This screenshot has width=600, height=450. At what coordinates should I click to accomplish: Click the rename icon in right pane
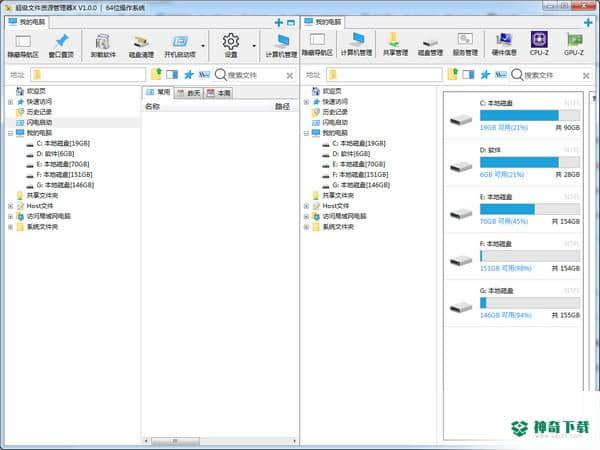pos(501,74)
